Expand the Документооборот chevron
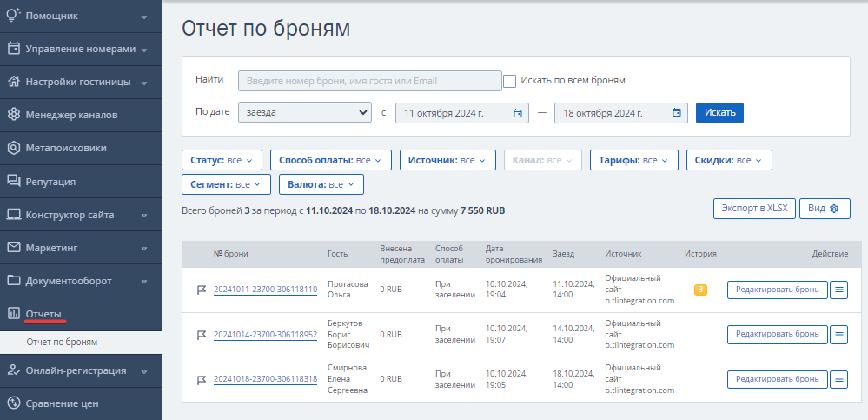The height and width of the screenshot is (420, 868). coord(144,282)
